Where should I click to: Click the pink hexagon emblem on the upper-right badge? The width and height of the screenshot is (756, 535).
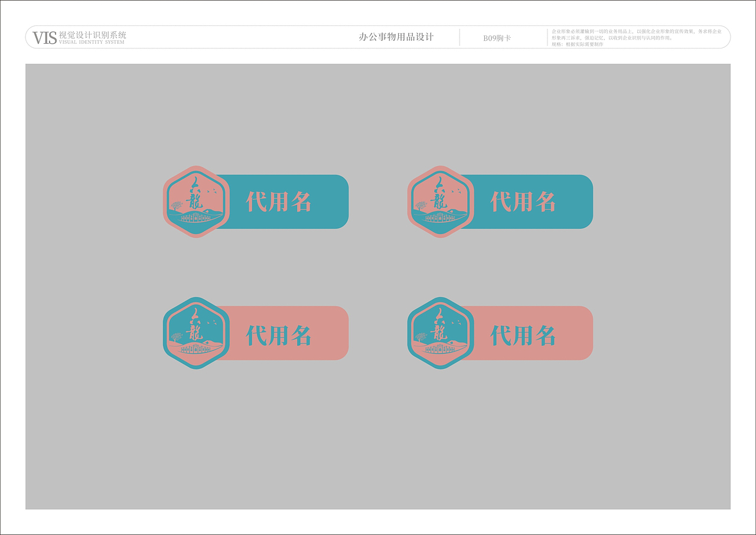[441, 202]
